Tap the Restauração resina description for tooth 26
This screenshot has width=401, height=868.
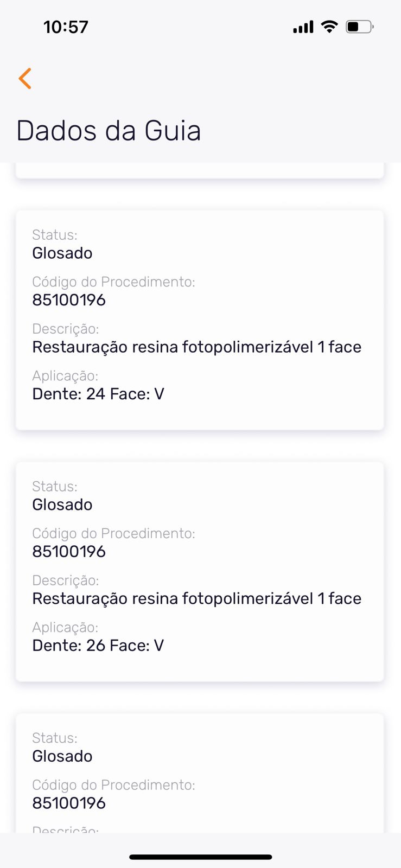[196, 599]
